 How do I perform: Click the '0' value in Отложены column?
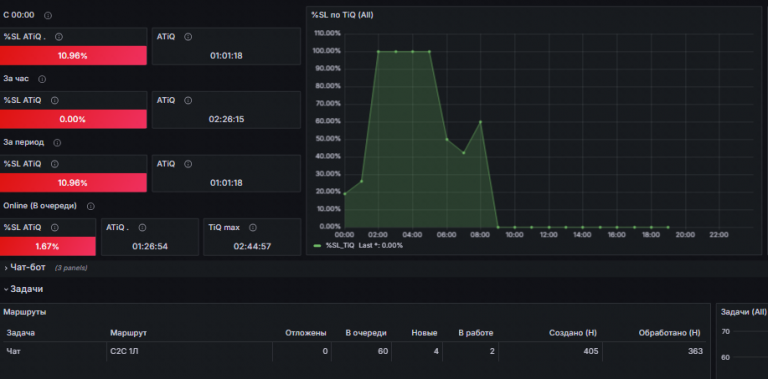(326, 351)
